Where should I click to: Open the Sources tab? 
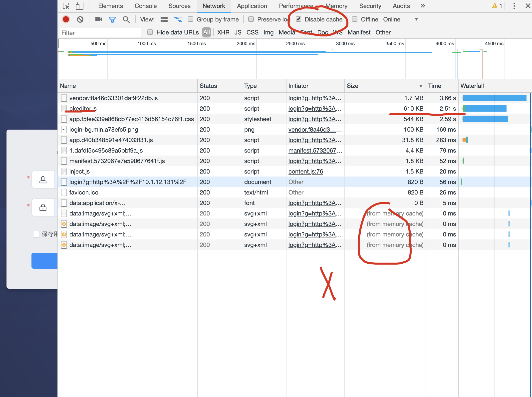pos(179,6)
